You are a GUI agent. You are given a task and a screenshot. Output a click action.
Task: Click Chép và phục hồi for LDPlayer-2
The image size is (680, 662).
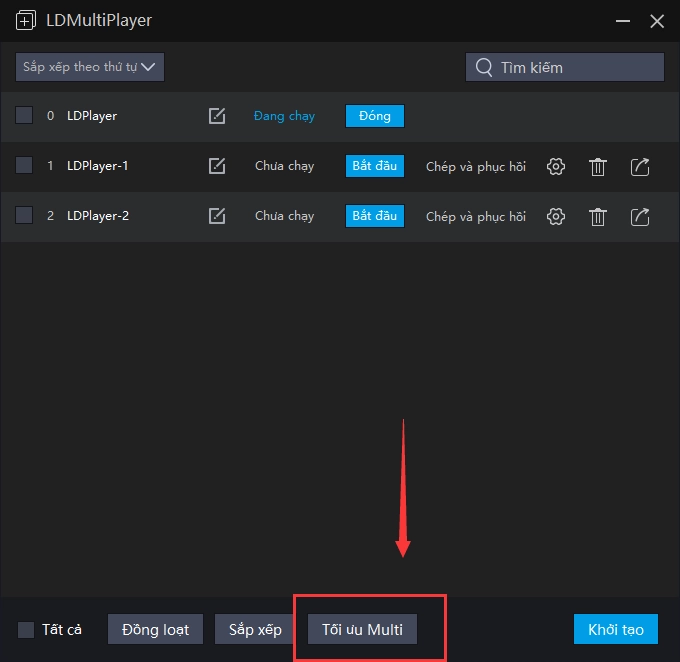pyautogui.click(x=476, y=216)
